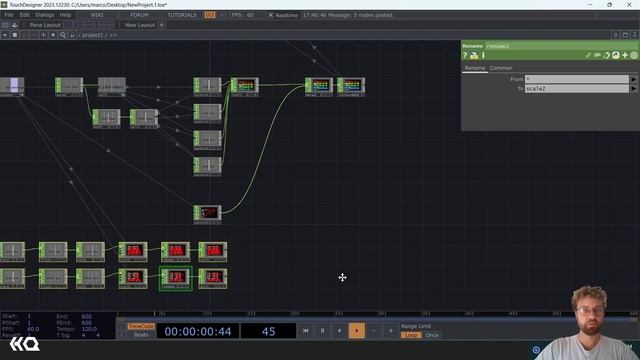The height and width of the screenshot is (360, 640).
Task: Click the network search magnifier icon
Action: tap(62, 35)
